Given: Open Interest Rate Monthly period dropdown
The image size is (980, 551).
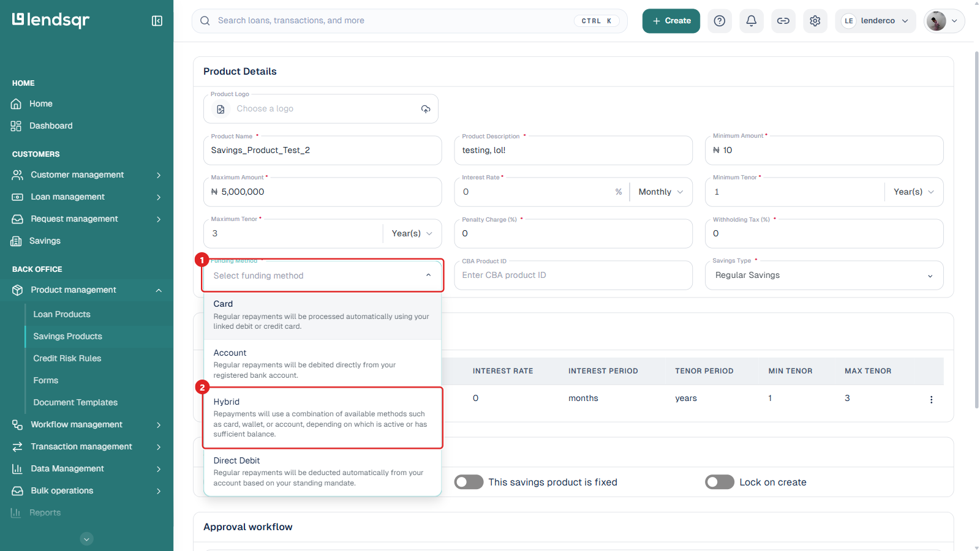Looking at the screenshot, I should coord(661,192).
